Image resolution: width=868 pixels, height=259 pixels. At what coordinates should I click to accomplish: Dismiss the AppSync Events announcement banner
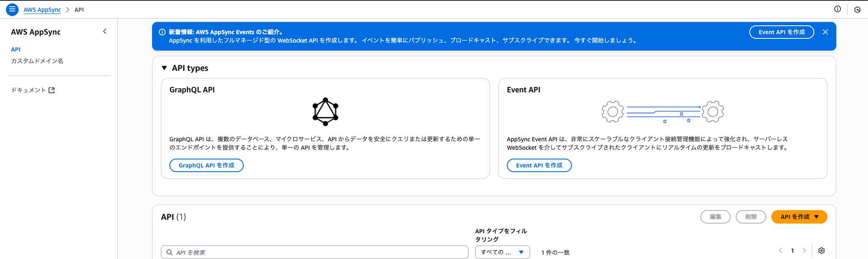[825, 32]
